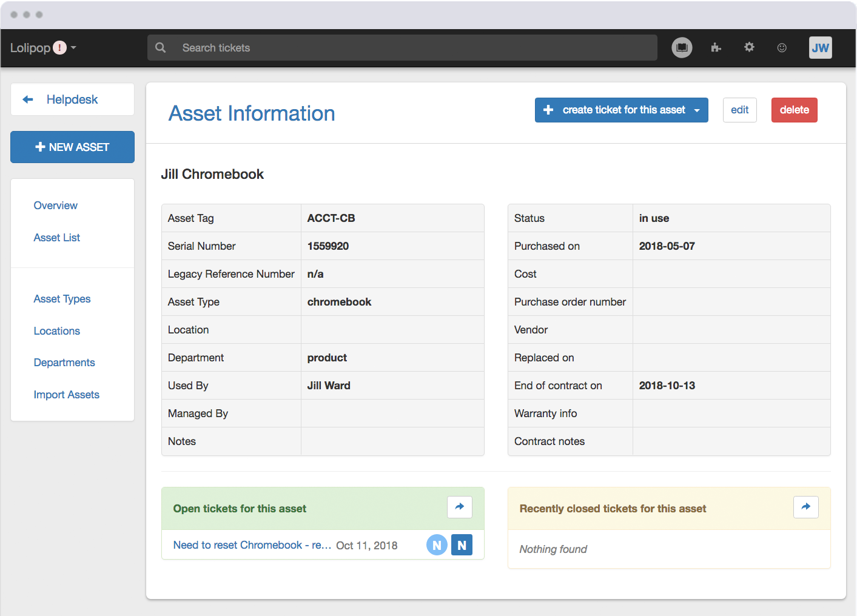The height and width of the screenshot is (616, 857).
Task: Click the in use status value
Action: point(654,218)
